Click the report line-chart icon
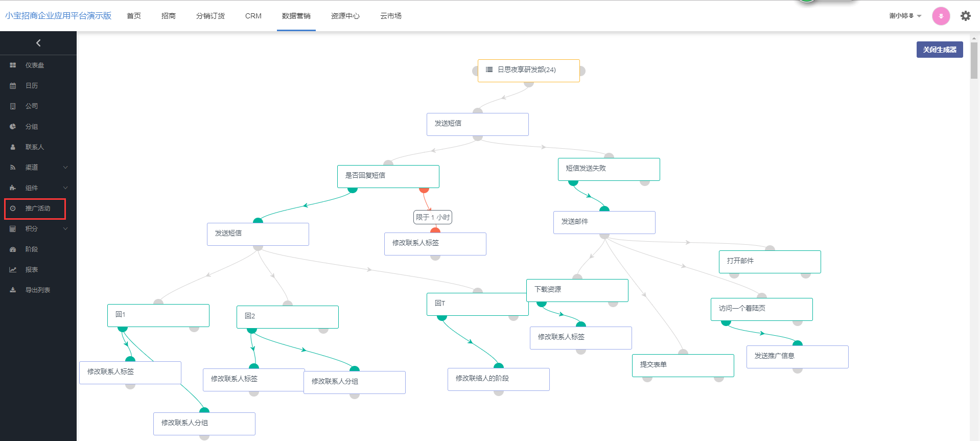Screen dimensions: 980x441 click(x=13, y=270)
